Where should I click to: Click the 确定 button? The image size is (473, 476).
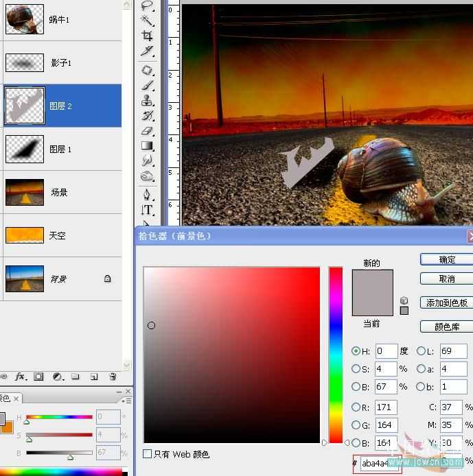coord(447,259)
